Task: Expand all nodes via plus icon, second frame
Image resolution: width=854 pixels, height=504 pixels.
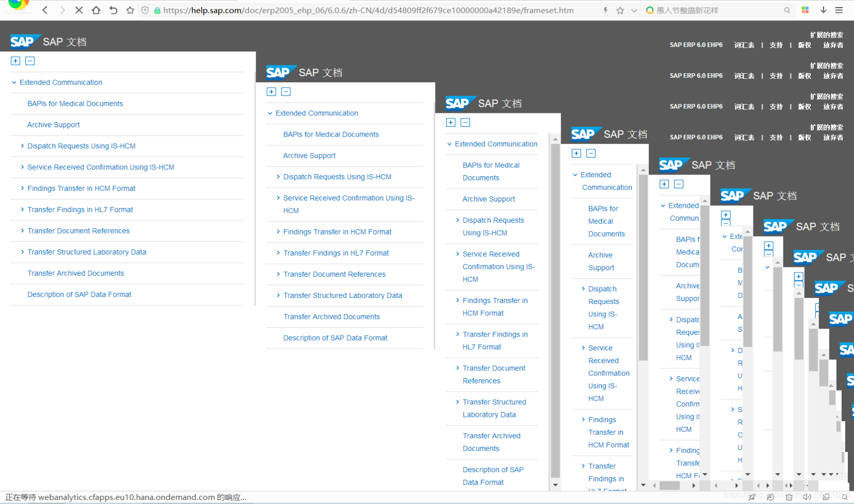Action: (x=271, y=92)
